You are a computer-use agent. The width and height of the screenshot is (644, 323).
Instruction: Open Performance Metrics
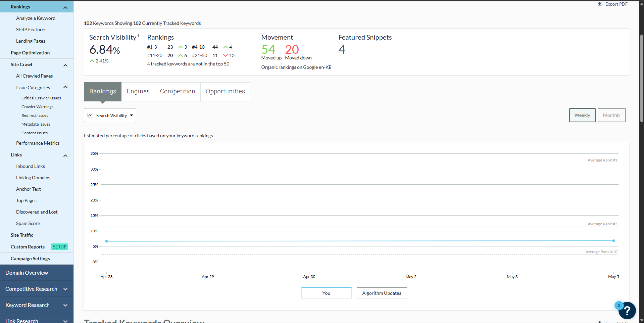[38, 143]
